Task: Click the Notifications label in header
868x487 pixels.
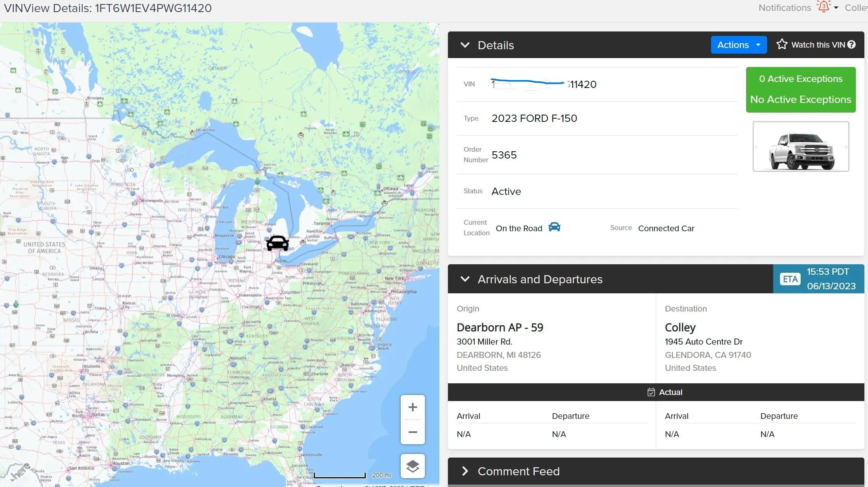Action: coord(784,8)
